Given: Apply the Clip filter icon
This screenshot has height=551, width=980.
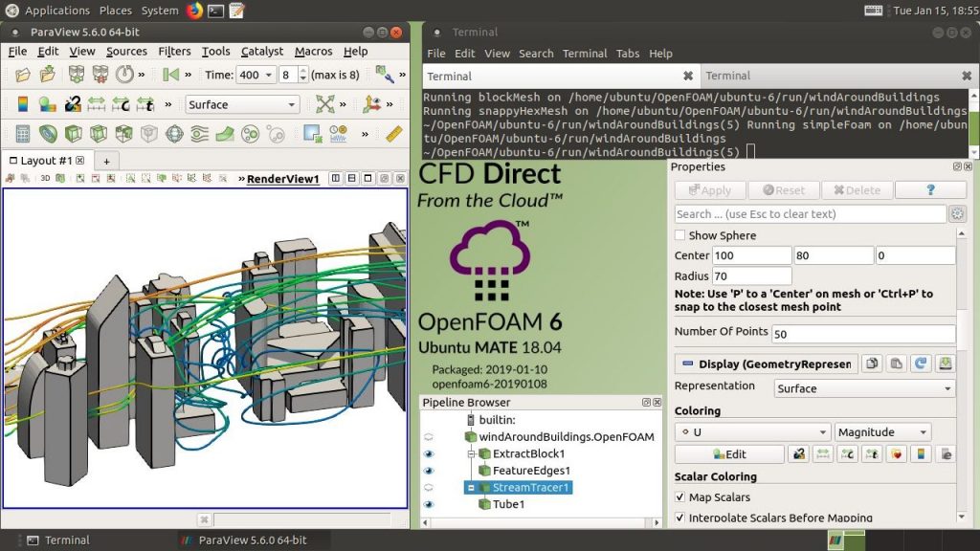Looking at the screenshot, I should pos(74,134).
